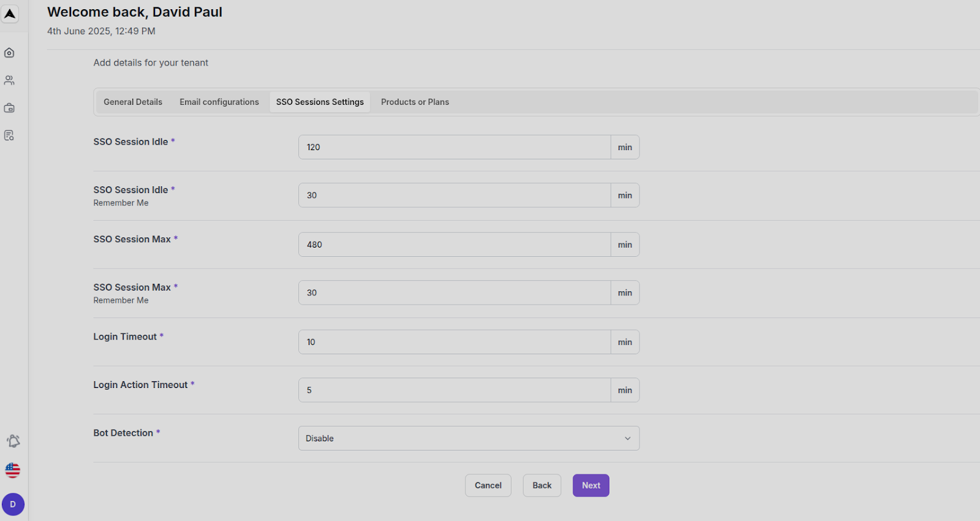
Task: Open the users sidebar icon
Action: pyautogui.click(x=9, y=80)
